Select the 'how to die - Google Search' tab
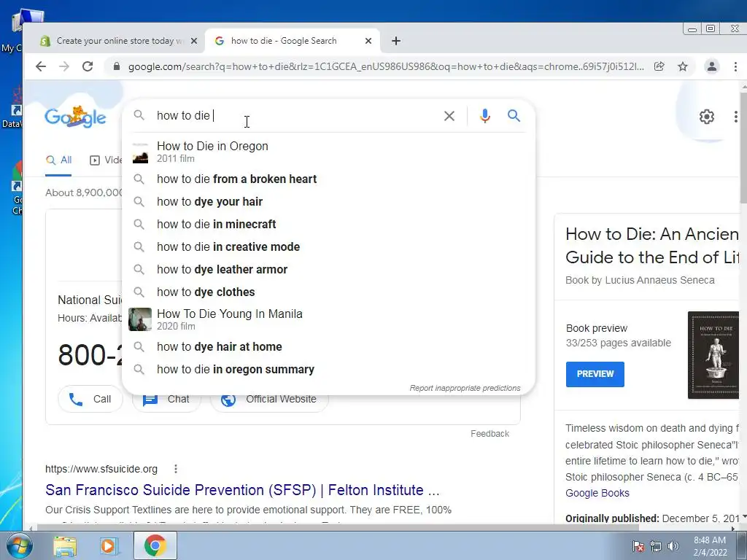747x560 pixels. pos(292,41)
